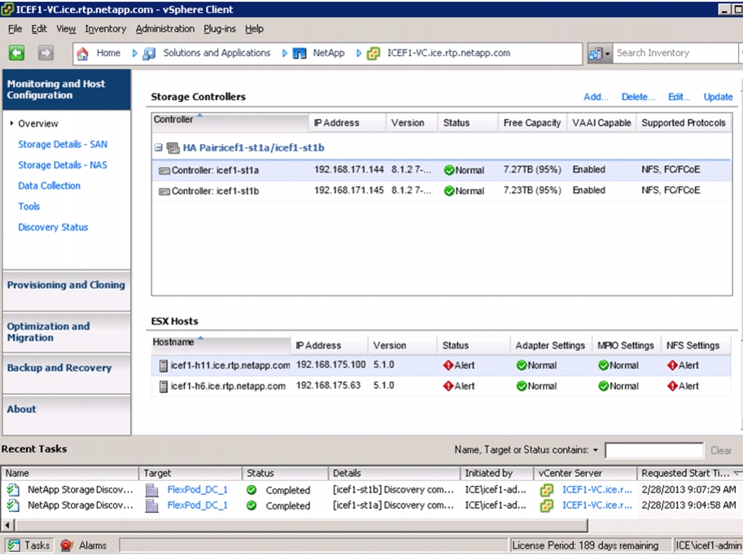Viewport: 743px width, 560px height.
Task: Open the Plug-ins menu
Action: 220,29
